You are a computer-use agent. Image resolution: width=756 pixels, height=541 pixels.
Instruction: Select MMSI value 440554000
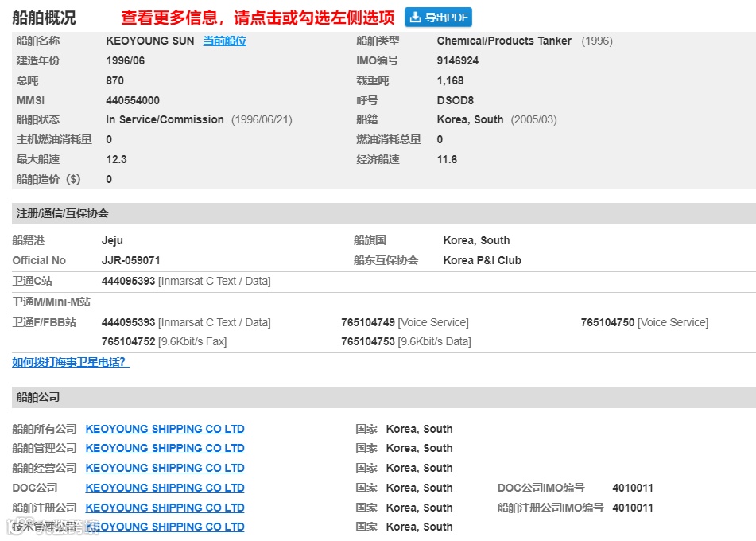[x=133, y=100]
